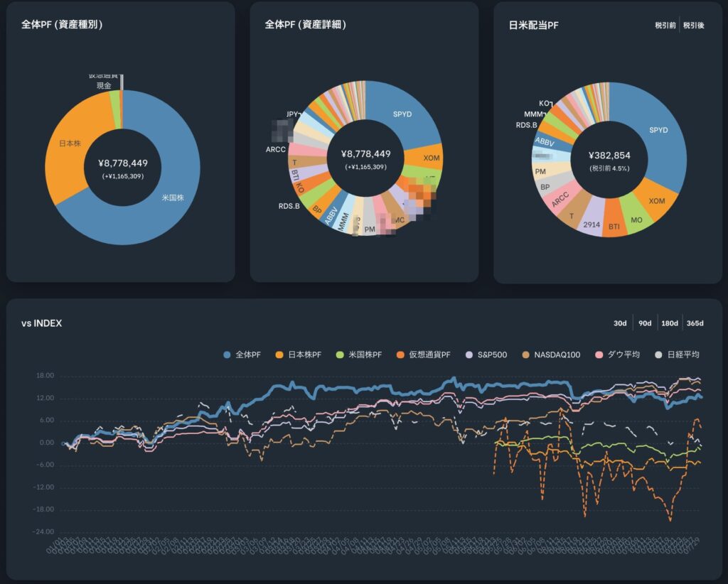The image size is (728, 584).
Task: Select the 365d time range
Action: click(695, 323)
